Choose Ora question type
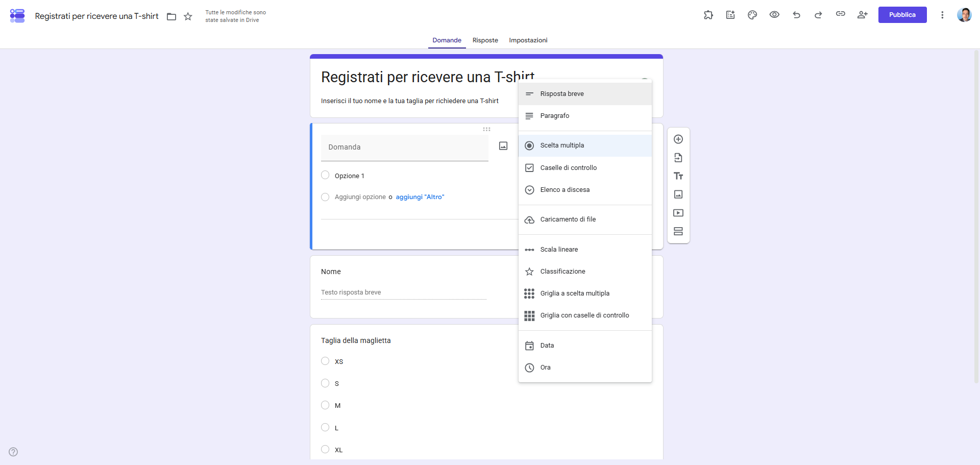This screenshot has height=465, width=980. (x=585, y=368)
